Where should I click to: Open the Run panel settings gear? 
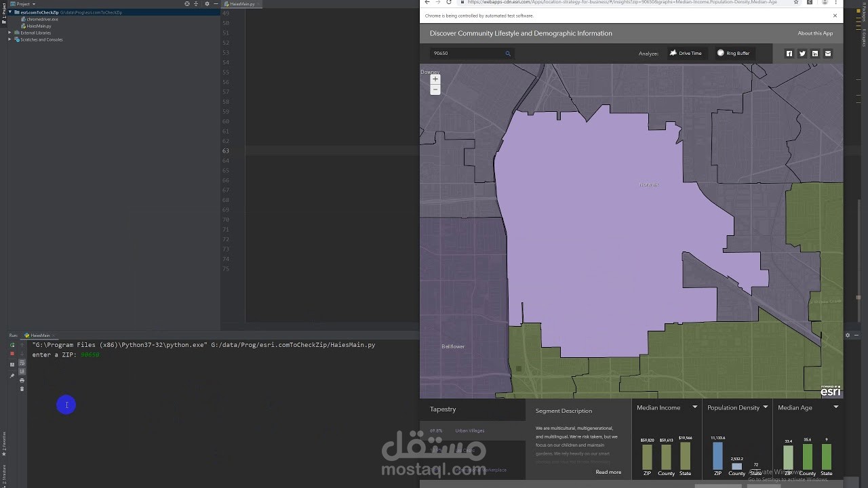click(847, 335)
